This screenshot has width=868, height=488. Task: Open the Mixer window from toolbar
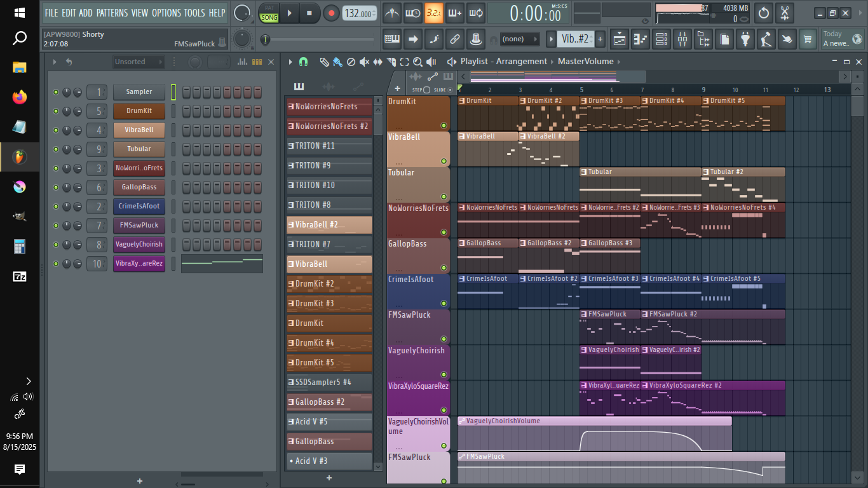[682, 39]
